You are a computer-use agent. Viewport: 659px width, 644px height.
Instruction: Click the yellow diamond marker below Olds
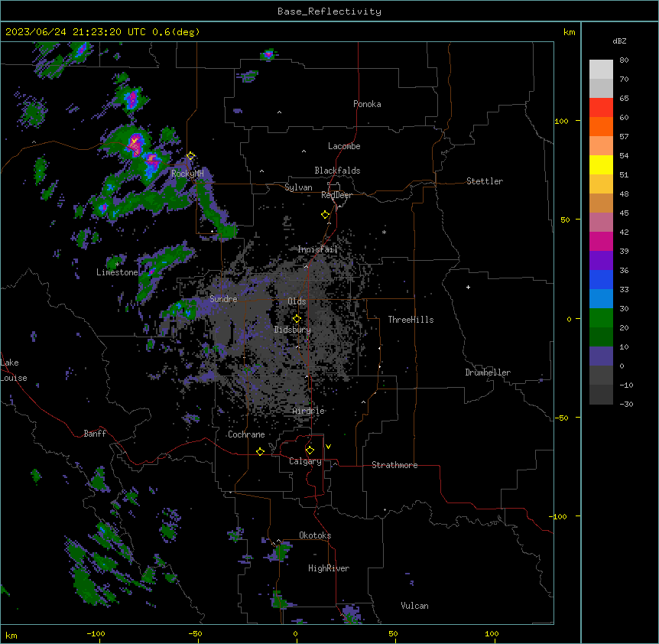pos(297,319)
